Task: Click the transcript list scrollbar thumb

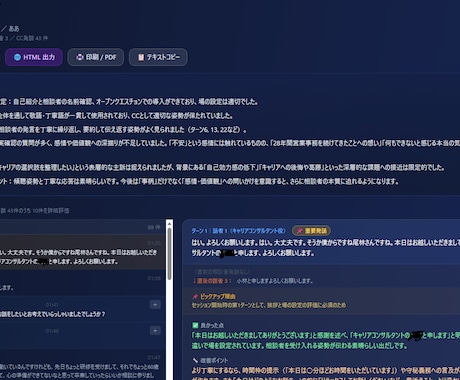Action: coord(169,254)
